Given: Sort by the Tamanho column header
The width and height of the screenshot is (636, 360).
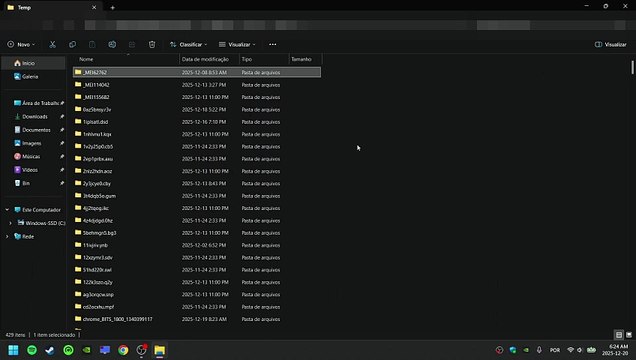Looking at the screenshot, I should pos(305,59).
